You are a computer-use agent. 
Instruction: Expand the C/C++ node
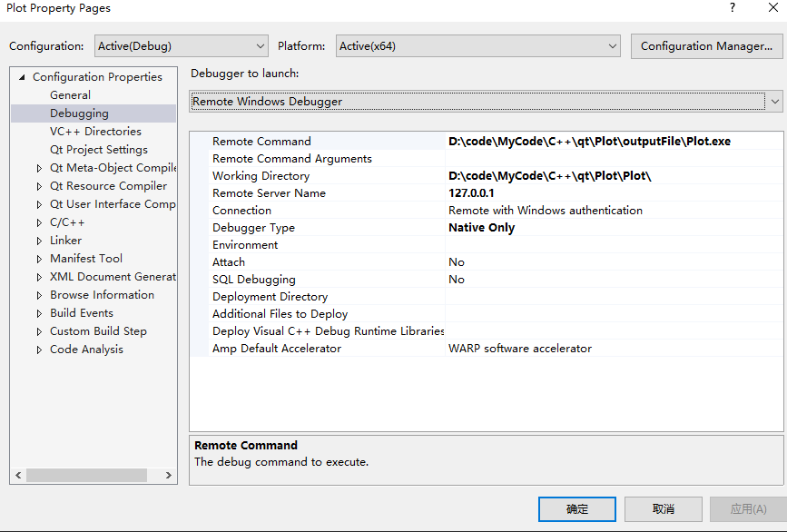pyautogui.click(x=39, y=222)
